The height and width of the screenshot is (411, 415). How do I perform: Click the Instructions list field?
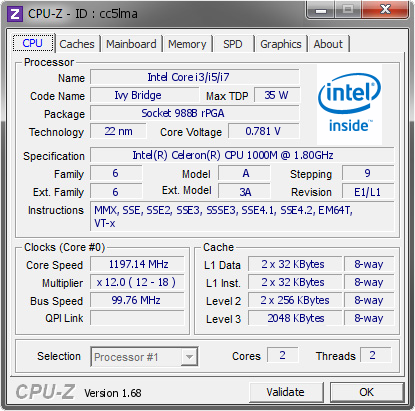click(242, 216)
